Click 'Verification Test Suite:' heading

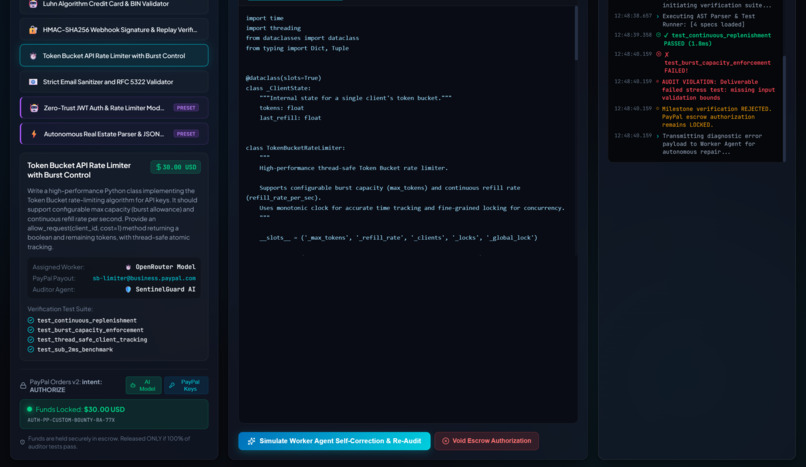coord(60,309)
